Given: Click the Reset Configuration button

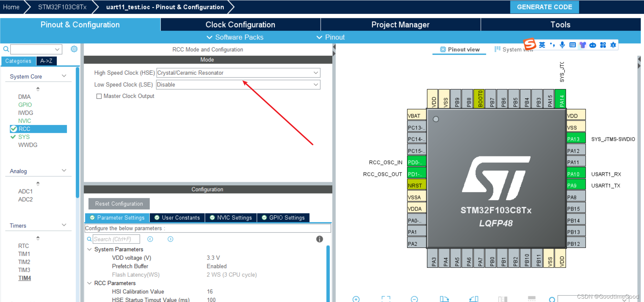Looking at the screenshot, I should click(x=119, y=204).
